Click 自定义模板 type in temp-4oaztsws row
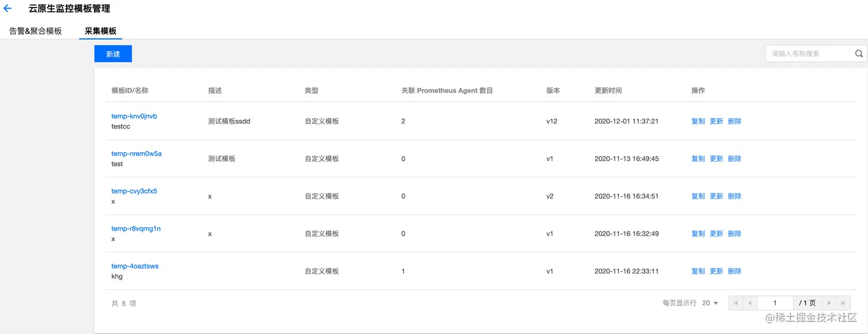 pyautogui.click(x=322, y=271)
